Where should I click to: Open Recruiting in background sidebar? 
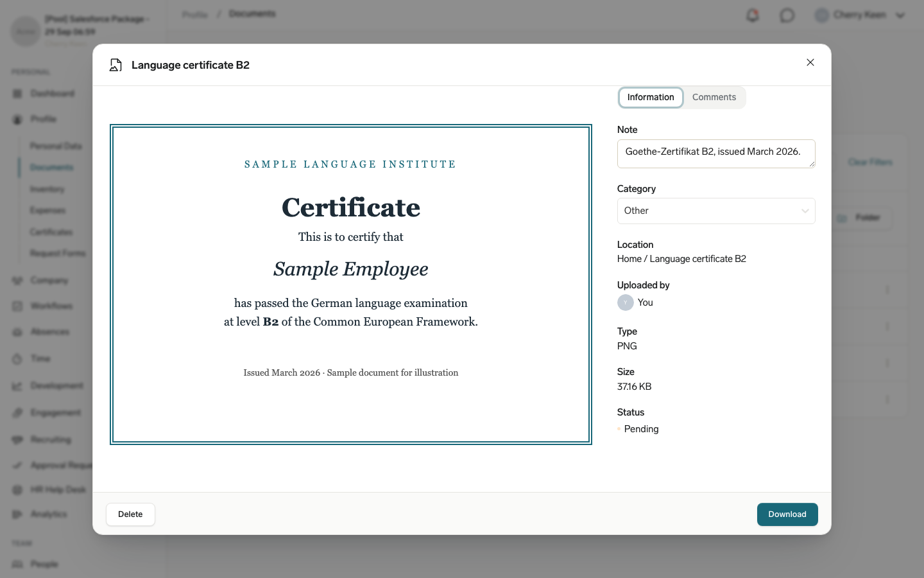[51, 440]
